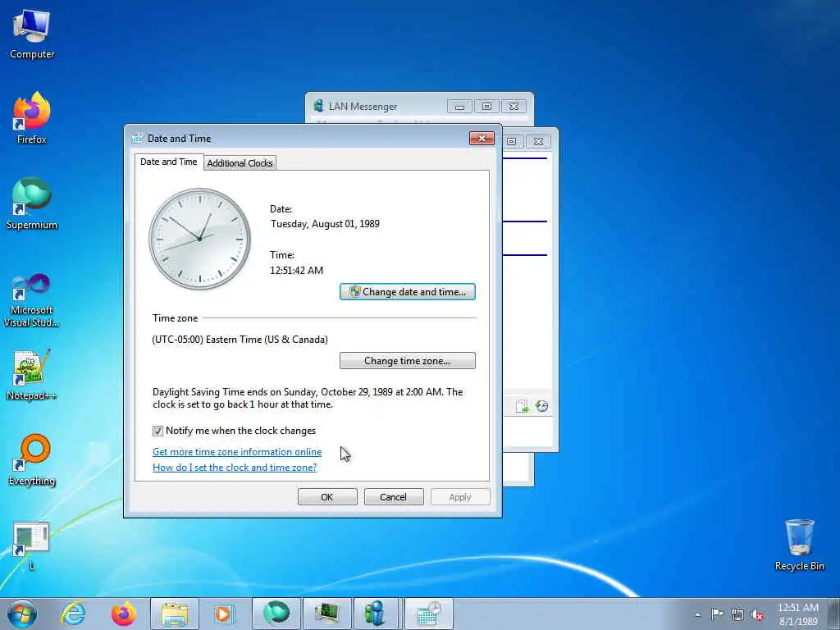Image resolution: width=840 pixels, height=630 pixels.
Task: Open the Recycle Bin
Action: pyautogui.click(x=799, y=545)
